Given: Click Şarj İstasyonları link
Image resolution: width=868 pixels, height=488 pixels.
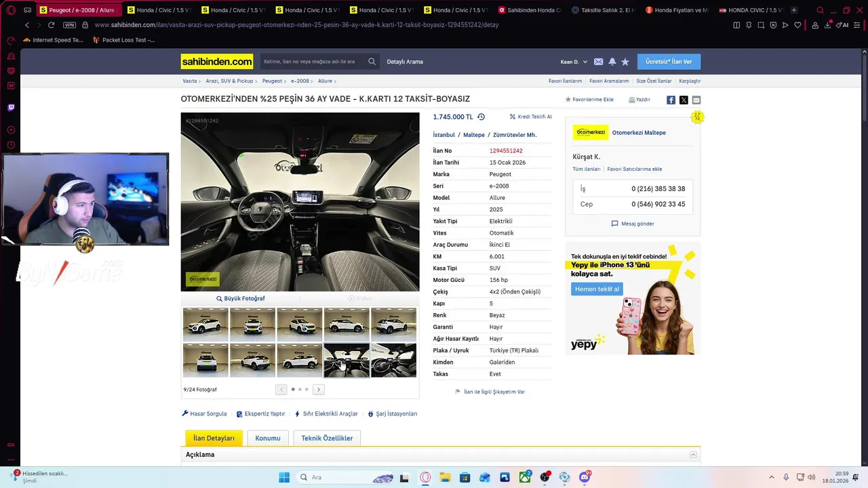Looking at the screenshot, I should [x=393, y=413].
